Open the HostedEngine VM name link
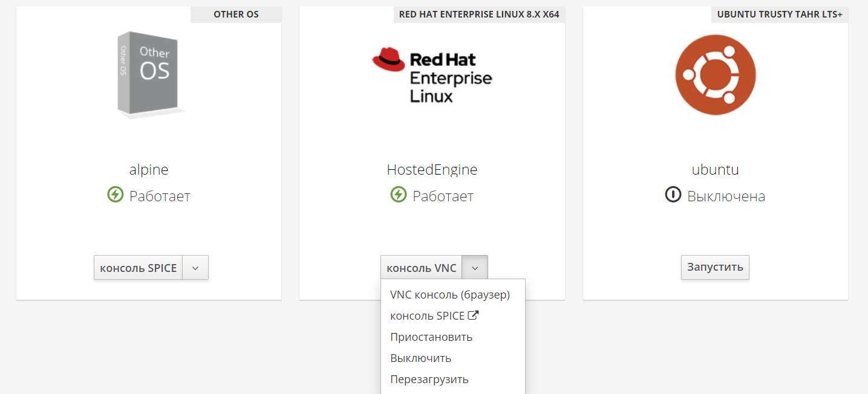868x394 pixels. click(432, 170)
